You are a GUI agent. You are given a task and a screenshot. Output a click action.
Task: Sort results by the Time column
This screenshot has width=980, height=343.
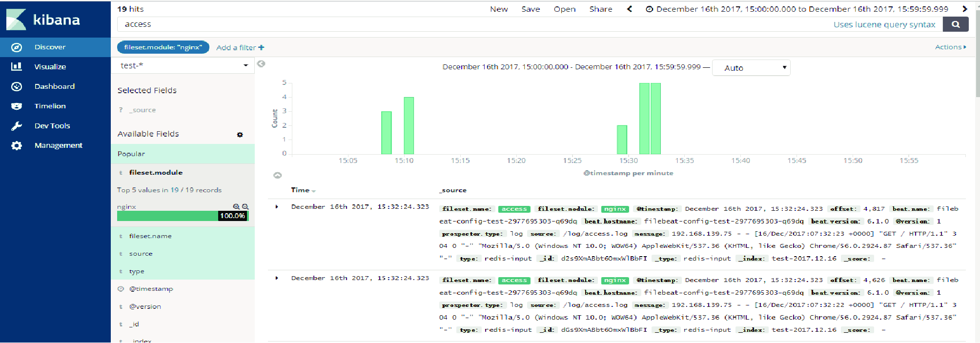pyautogui.click(x=303, y=190)
